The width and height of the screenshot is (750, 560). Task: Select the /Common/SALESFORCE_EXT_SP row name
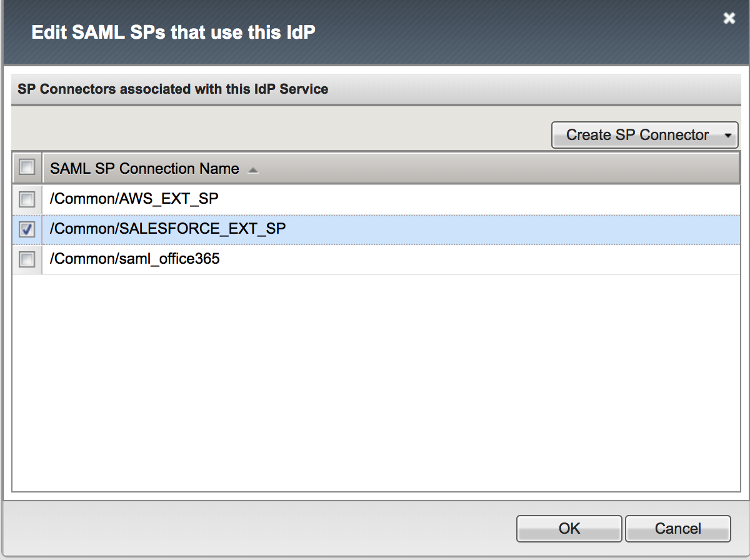167,229
